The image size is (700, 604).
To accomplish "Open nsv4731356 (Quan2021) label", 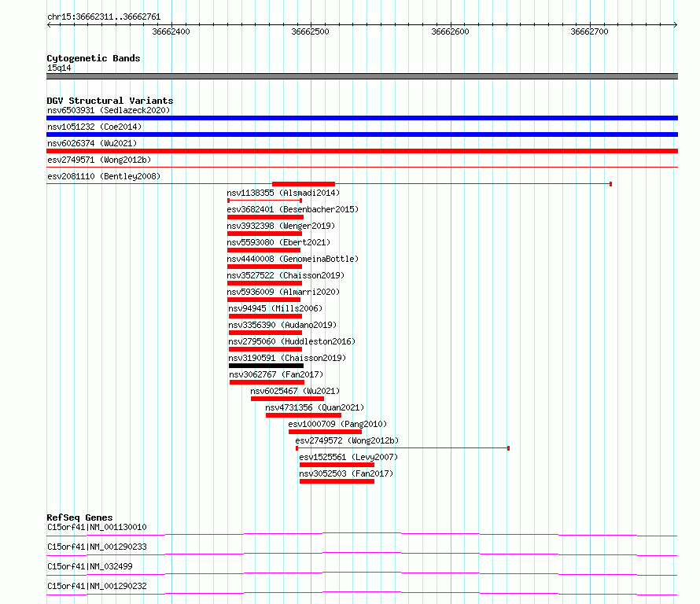I will pyautogui.click(x=315, y=407).
